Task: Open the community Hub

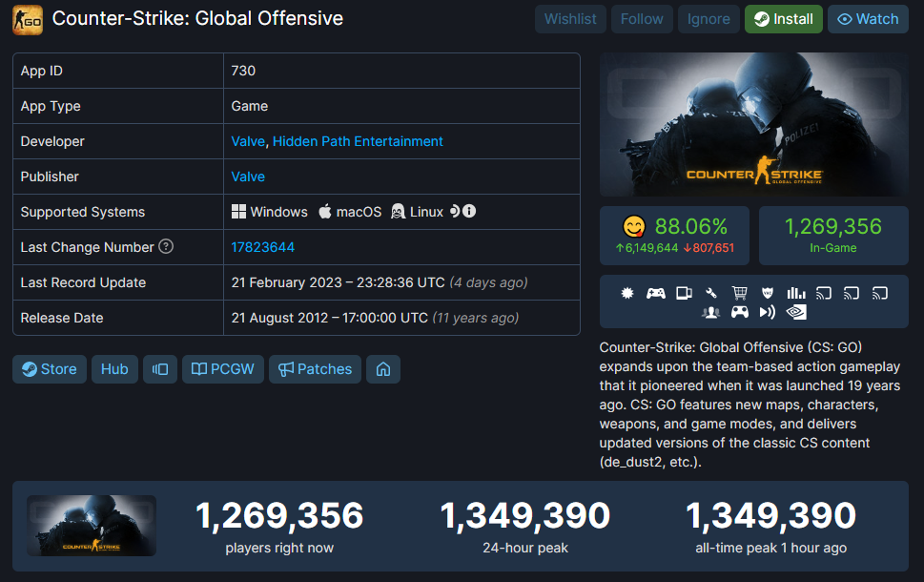Action: (x=114, y=369)
